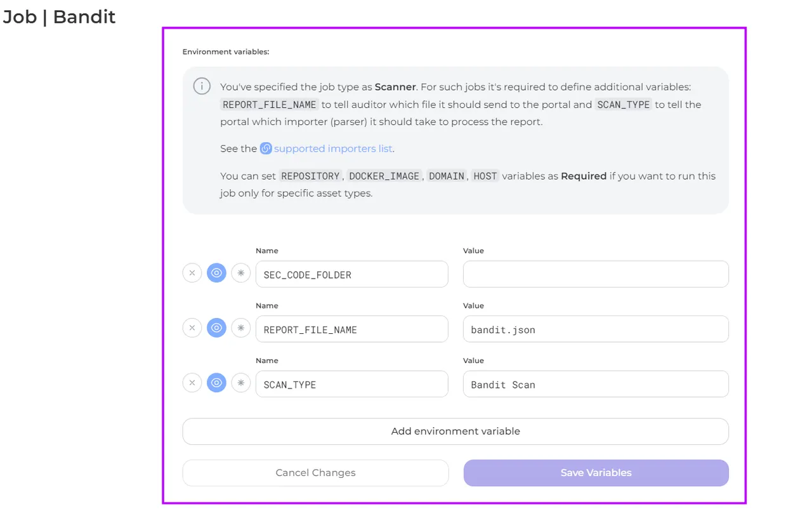Remove the SCAN_TYPE variable with X icon

192,383
